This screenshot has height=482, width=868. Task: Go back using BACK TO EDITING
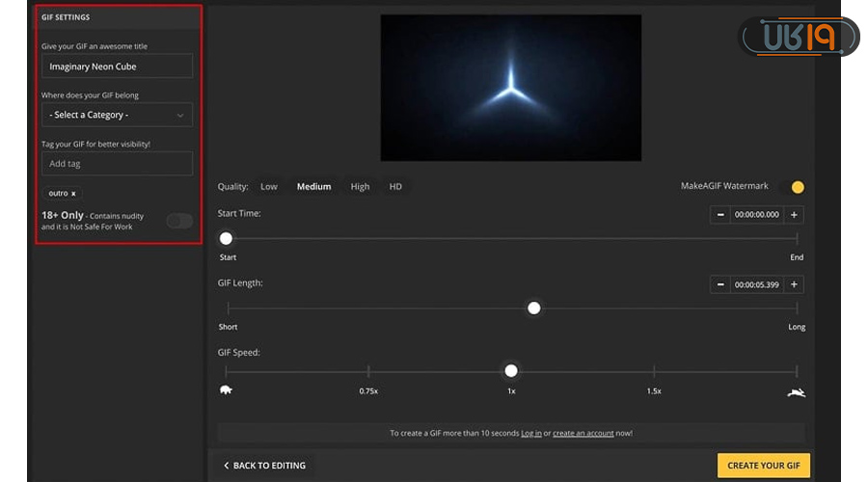point(263,466)
